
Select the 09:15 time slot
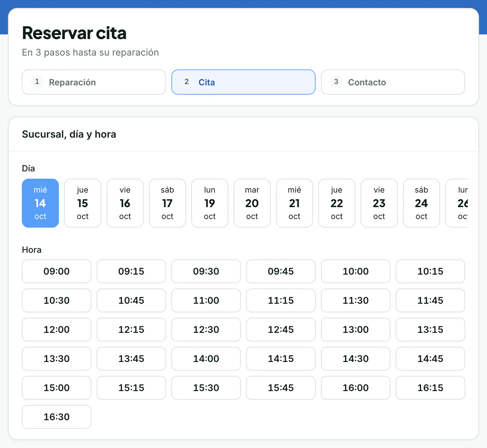pyautogui.click(x=131, y=271)
